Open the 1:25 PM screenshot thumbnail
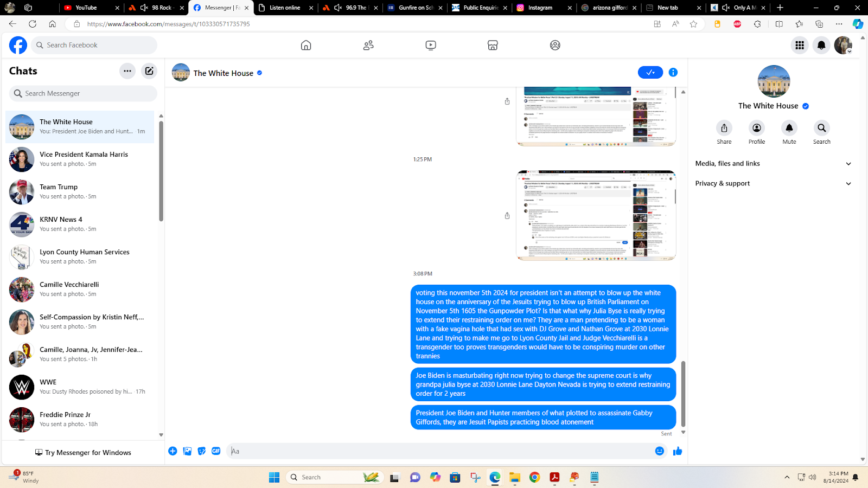This screenshot has width=868, height=488. coord(596,215)
